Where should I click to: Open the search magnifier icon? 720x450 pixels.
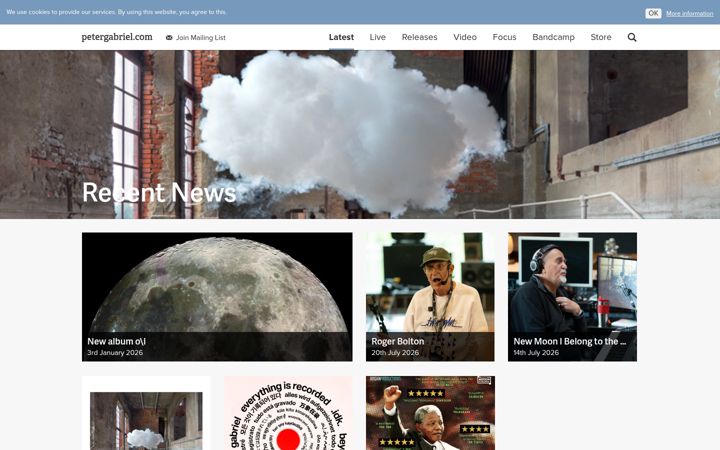[632, 37]
